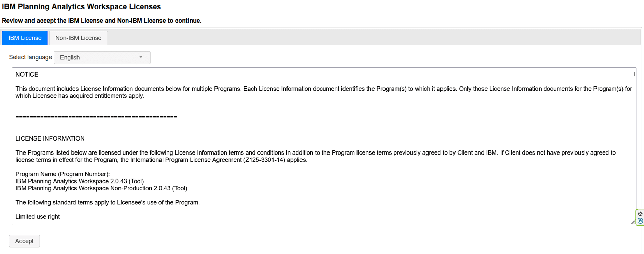Viewport: 644px width, 254px height.
Task: Open the Select language dropdown
Action: 102,57
